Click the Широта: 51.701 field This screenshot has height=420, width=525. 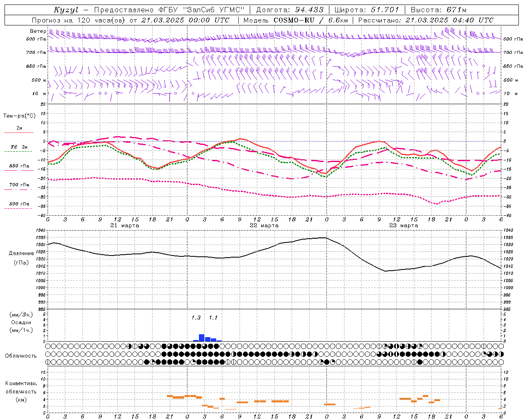(x=367, y=10)
